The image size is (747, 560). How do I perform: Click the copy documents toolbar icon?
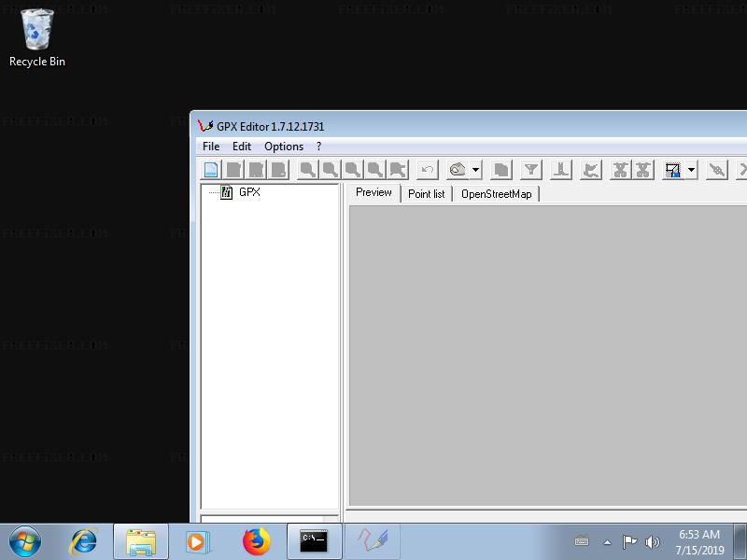pyautogui.click(x=501, y=170)
